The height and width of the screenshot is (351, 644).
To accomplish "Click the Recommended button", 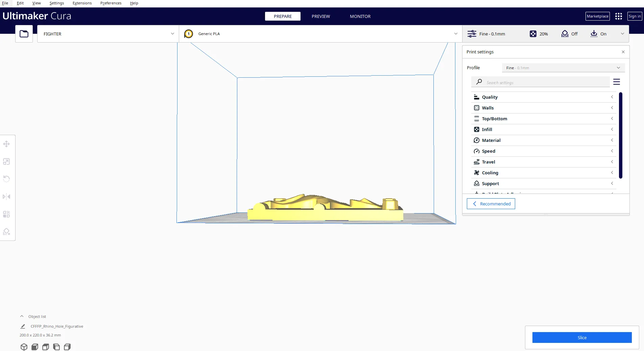I will tap(491, 204).
